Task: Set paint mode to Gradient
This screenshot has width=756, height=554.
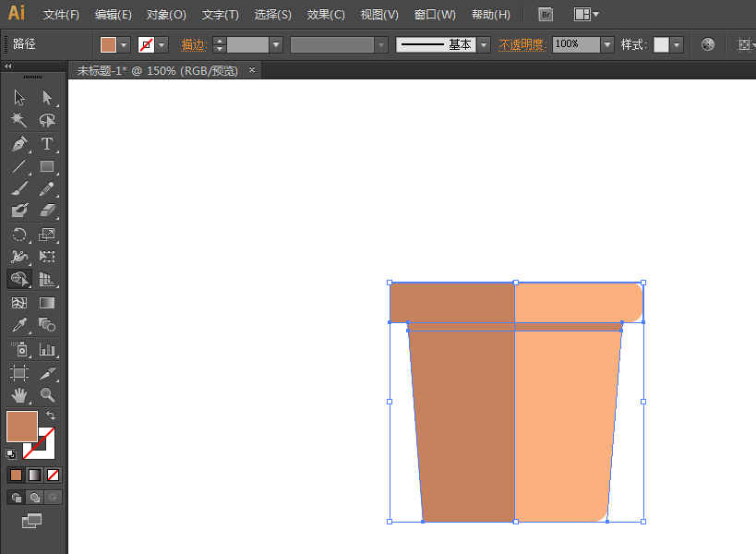Action: coord(34,476)
